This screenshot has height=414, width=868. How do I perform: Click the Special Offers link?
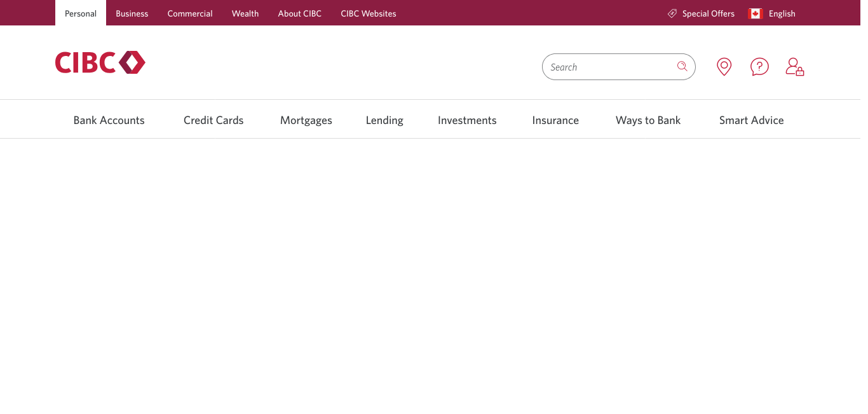[709, 13]
